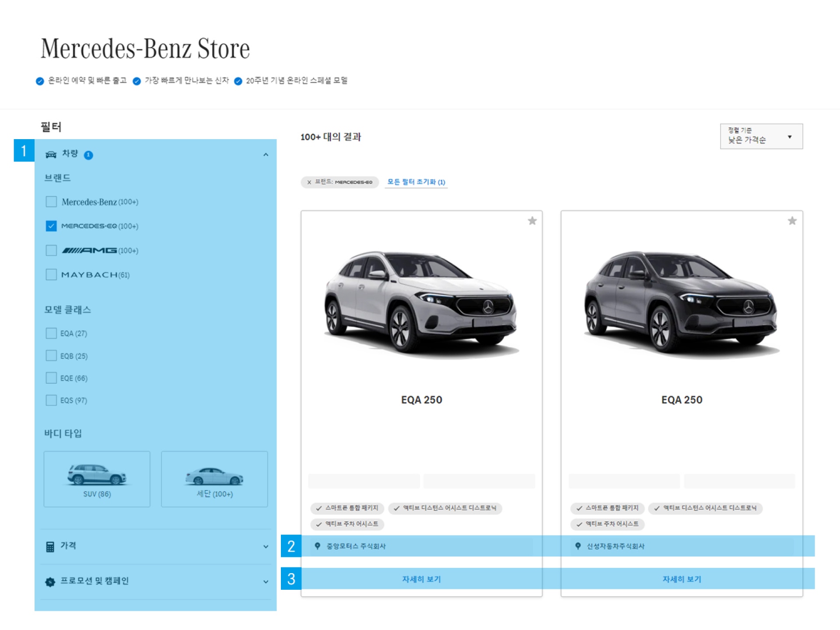The image size is (840, 630).
Task: Click the location pin next to 신성자동차주식회사
Action: click(x=578, y=546)
